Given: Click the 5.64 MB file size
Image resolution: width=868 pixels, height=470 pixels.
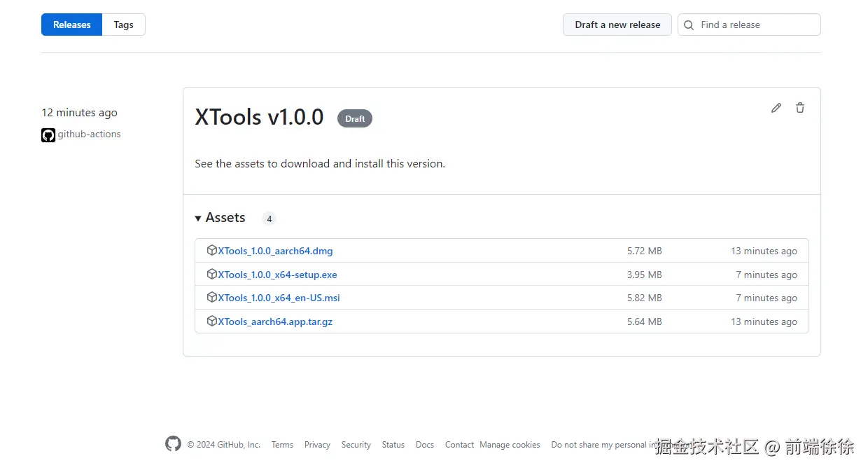Looking at the screenshot, I should [645, 322].
